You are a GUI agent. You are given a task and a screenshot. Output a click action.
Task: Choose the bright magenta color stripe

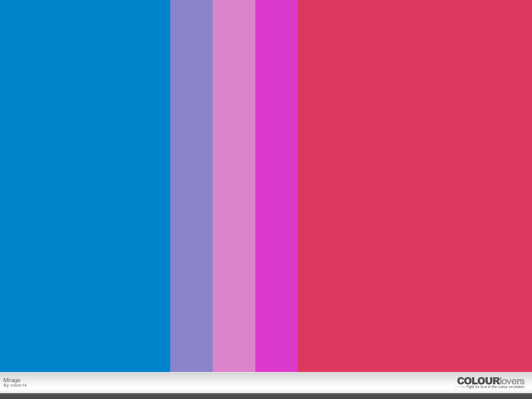(277, 186)
